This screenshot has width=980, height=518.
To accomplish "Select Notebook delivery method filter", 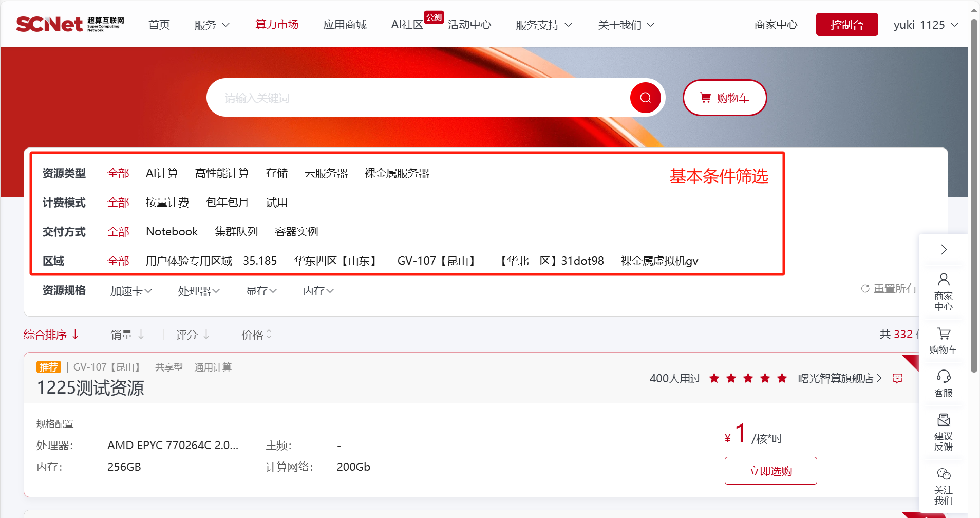I will [x=172, y=232].
